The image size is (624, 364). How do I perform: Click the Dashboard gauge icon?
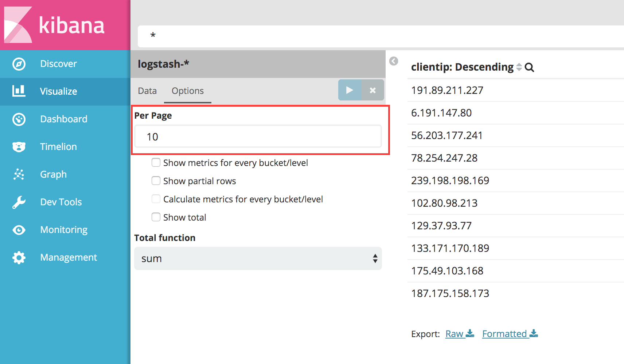click(19, 119)
